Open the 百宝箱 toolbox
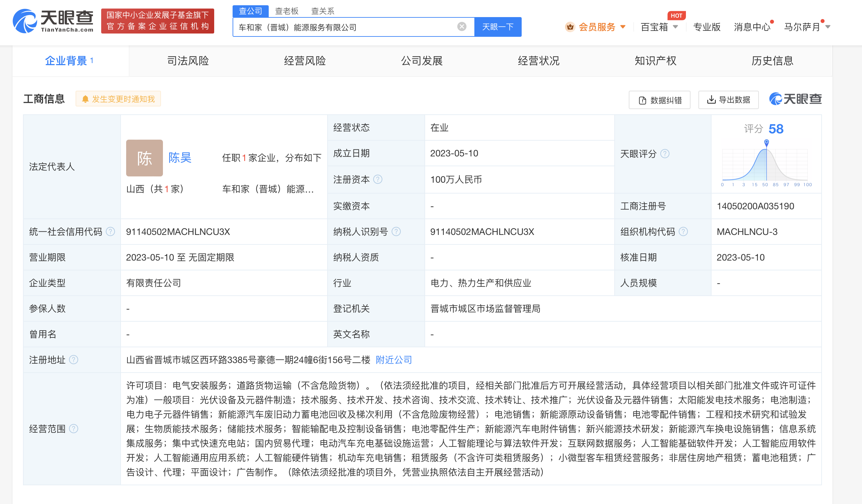 coord(654,27)
